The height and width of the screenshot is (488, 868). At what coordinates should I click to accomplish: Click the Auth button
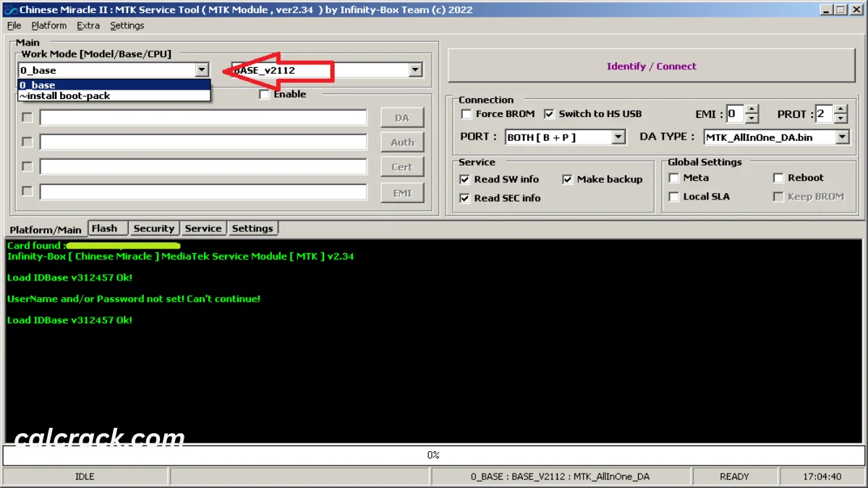click(402, 142)
